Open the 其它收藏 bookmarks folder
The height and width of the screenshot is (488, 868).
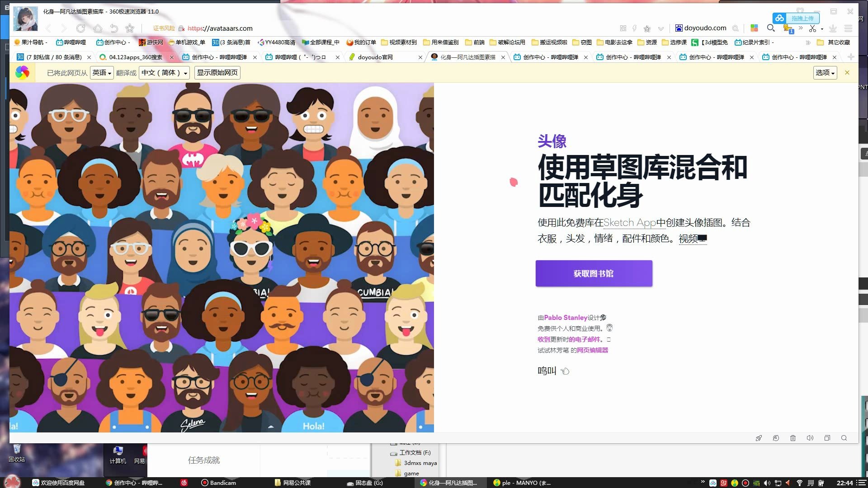tap(833, 42)
